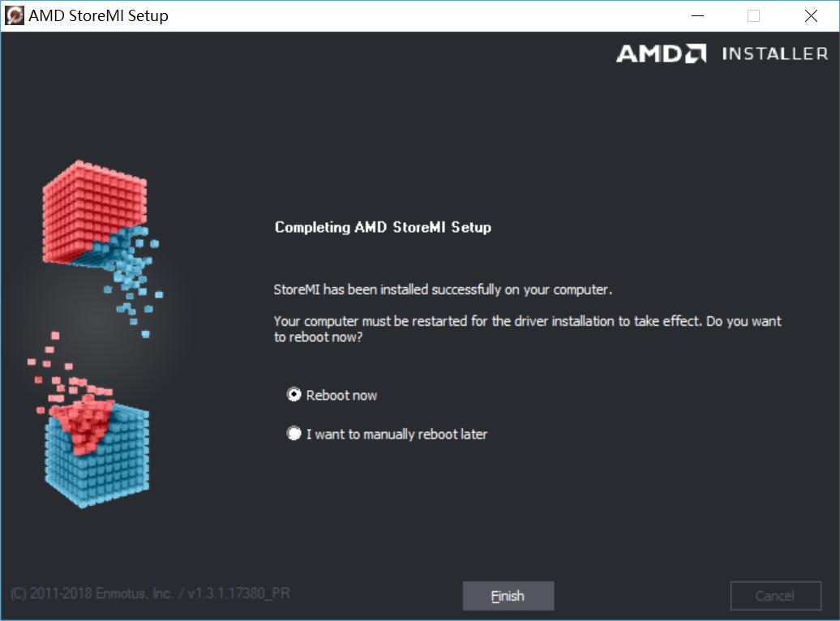
Task: Click the title bar of the installer window
Action: tap(365, 15)
